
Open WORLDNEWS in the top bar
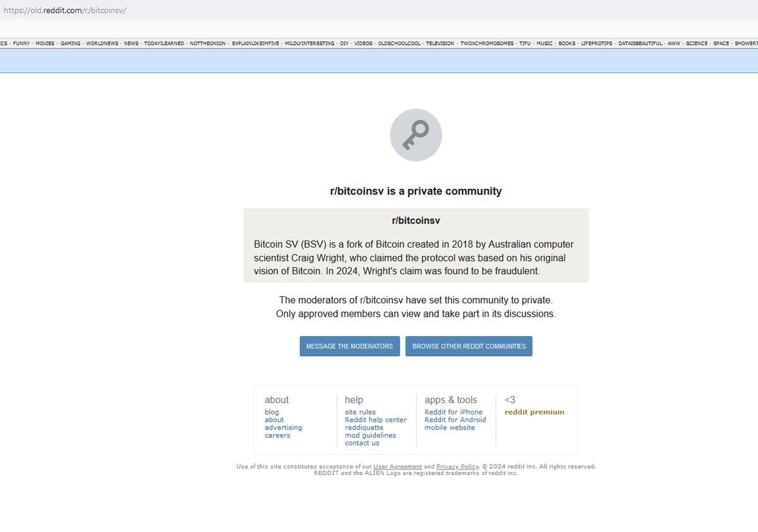click(102, 44)
